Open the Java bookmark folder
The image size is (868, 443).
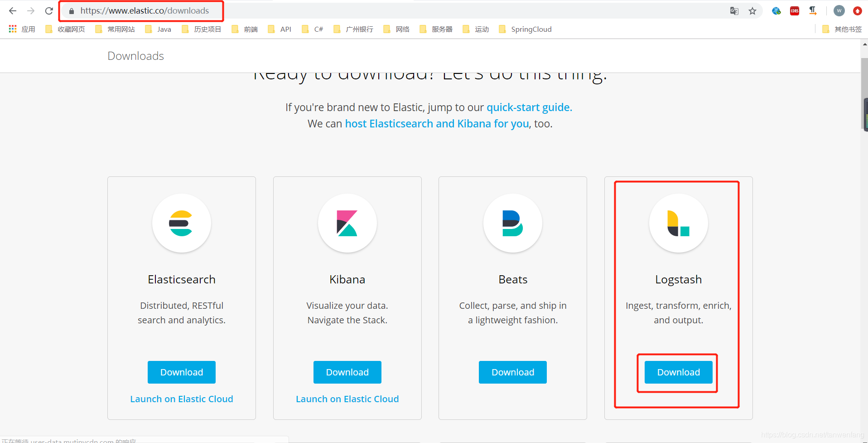pyautogui.click(x=158, y=29)
